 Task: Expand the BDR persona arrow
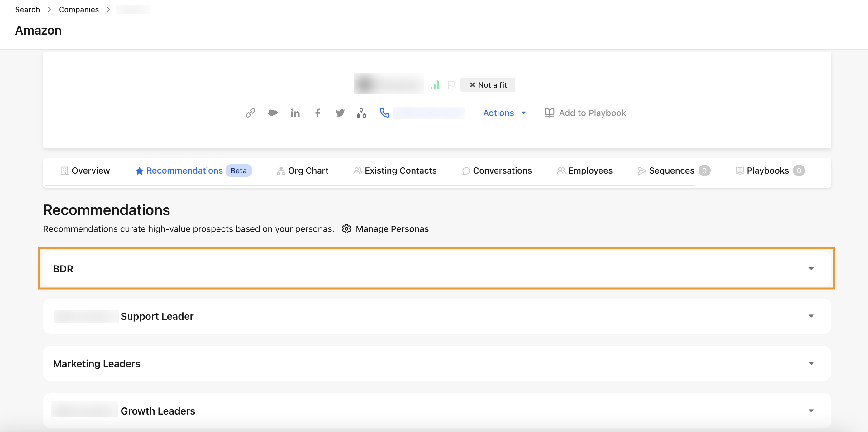[811, 269]
